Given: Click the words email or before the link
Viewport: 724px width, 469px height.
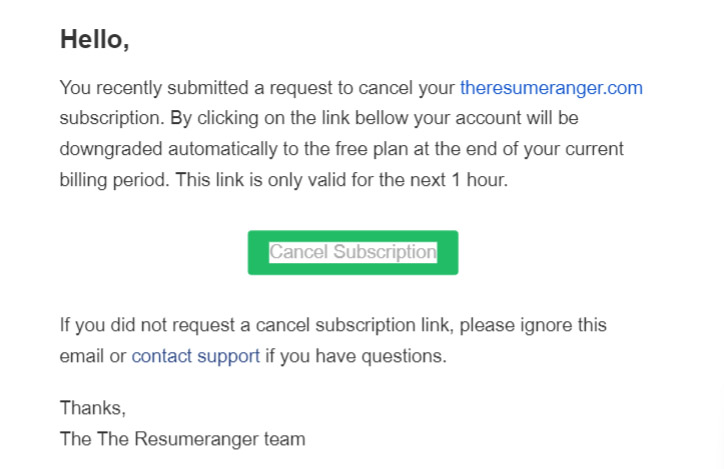Looking at the screenshot, I should (93, 356).
